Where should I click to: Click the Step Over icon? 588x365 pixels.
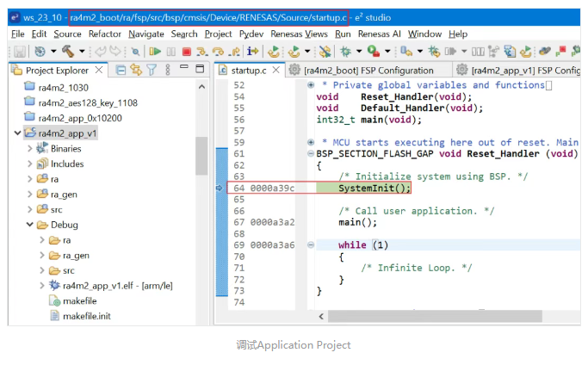click(219, 52)
